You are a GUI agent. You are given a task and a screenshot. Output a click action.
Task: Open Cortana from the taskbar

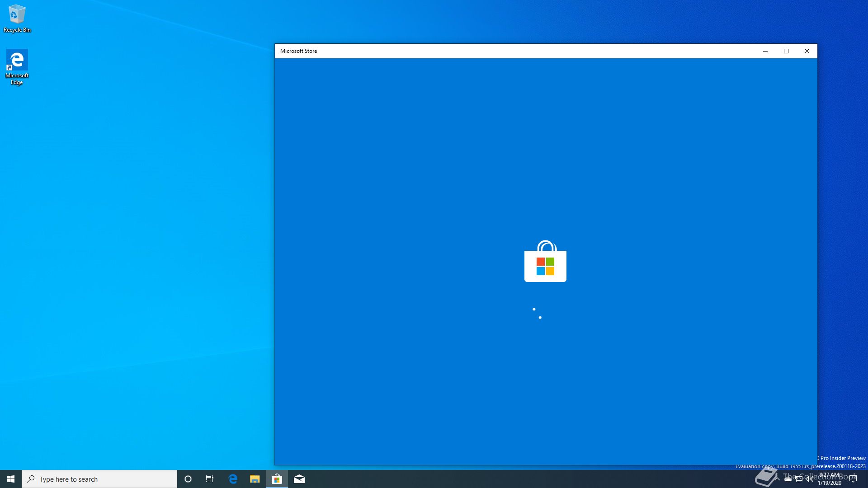(188, 479)
